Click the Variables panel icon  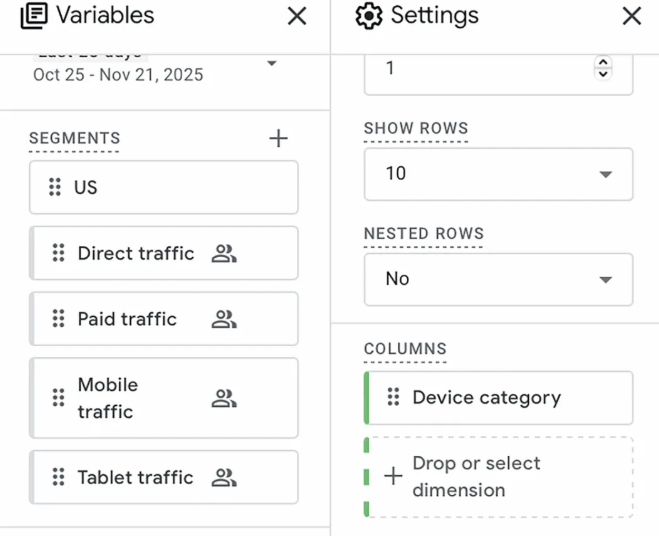pyautogui.click(x=34, y=16)
